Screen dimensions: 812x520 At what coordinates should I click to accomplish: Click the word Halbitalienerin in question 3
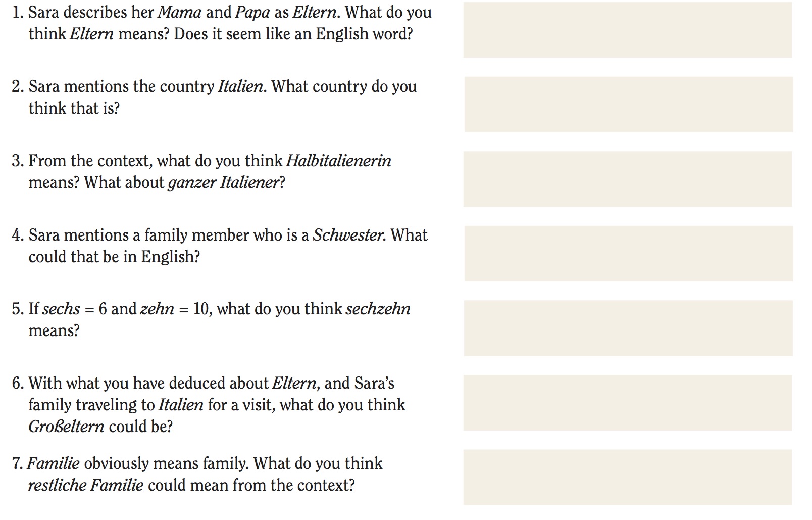click(x=338, y=161)
